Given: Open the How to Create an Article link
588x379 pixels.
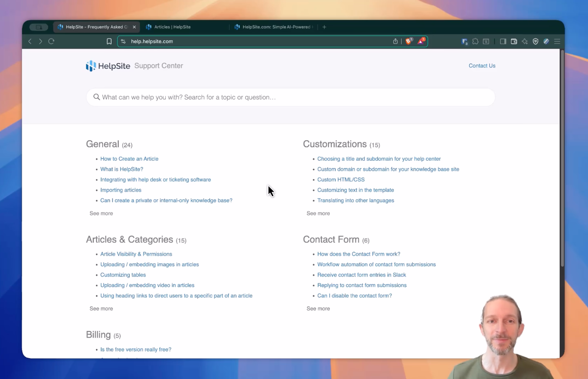Looking at the screenshot, I should pos(129,159).
